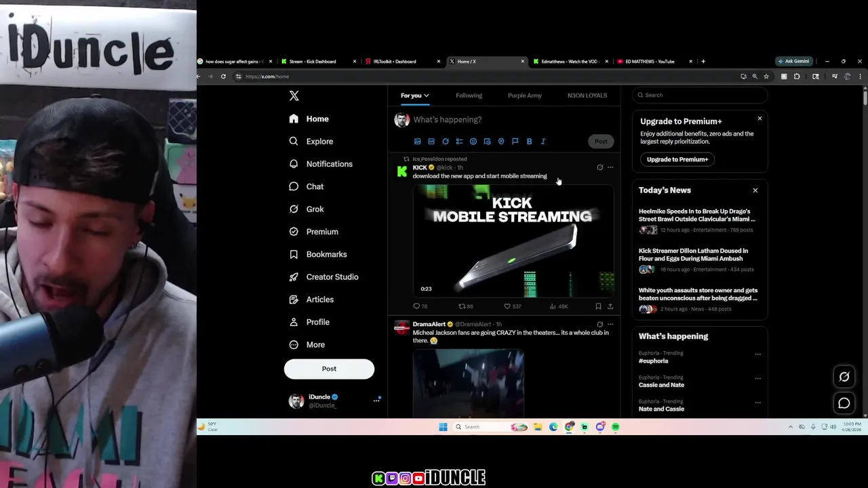Open the DramaAlert video thumbnail

(468, 383)
